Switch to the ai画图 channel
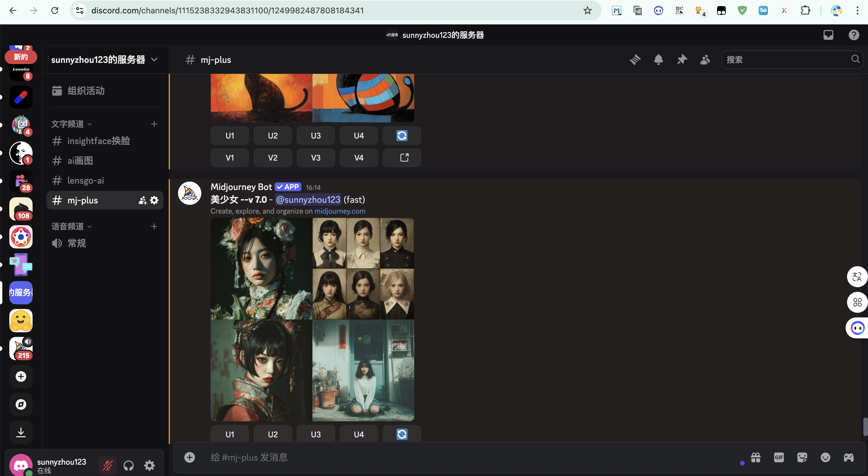 [80, 161]
